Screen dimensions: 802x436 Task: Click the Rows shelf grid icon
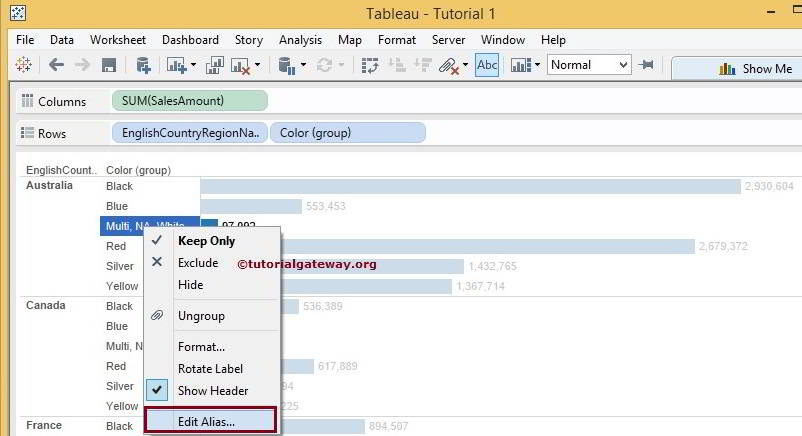click(27, 133)
